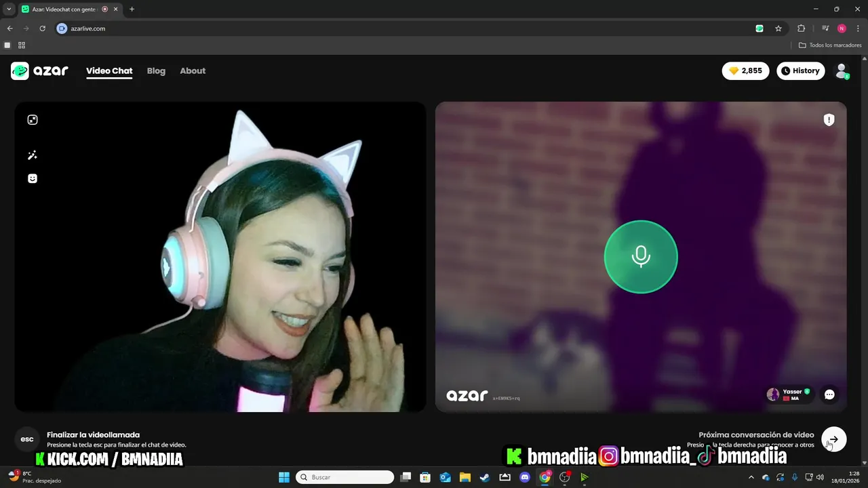
Task: Click 'Finalizar la videollamada' text
Action: (93, 435)
